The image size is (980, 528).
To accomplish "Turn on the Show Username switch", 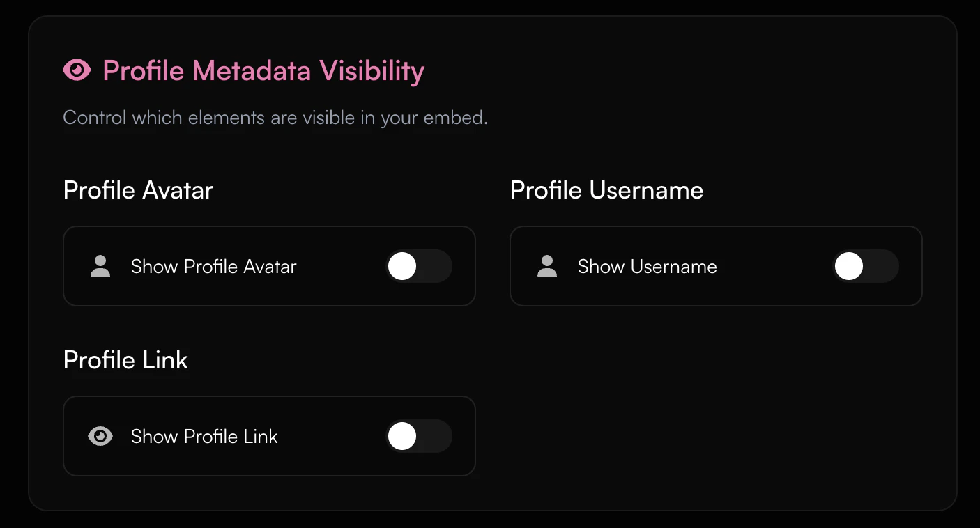I will 866,266.
